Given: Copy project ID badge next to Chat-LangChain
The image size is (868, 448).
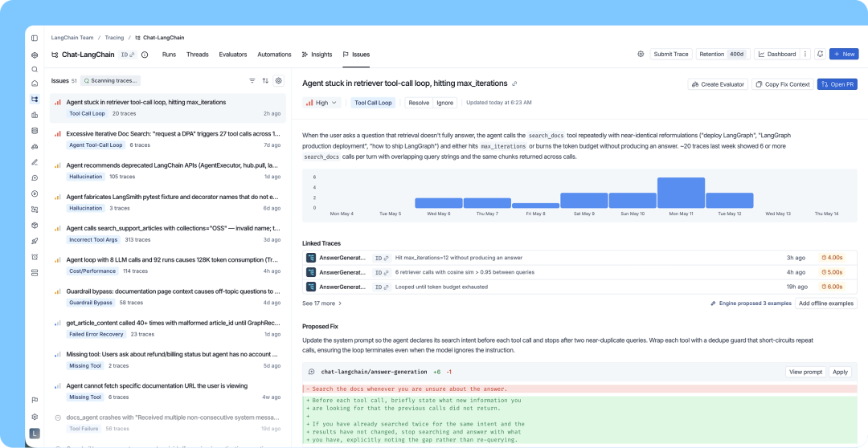Looking at the screenshot, I should coord(128,55).
